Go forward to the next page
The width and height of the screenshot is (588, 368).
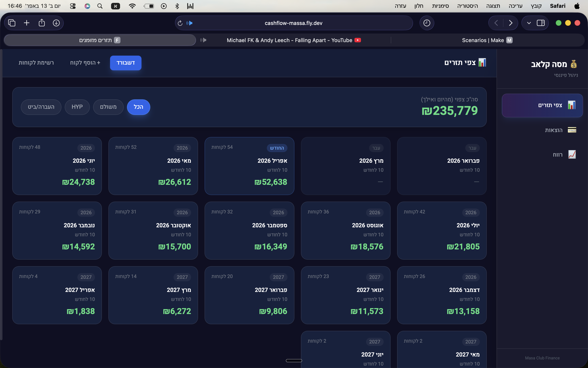pos(510,23)
